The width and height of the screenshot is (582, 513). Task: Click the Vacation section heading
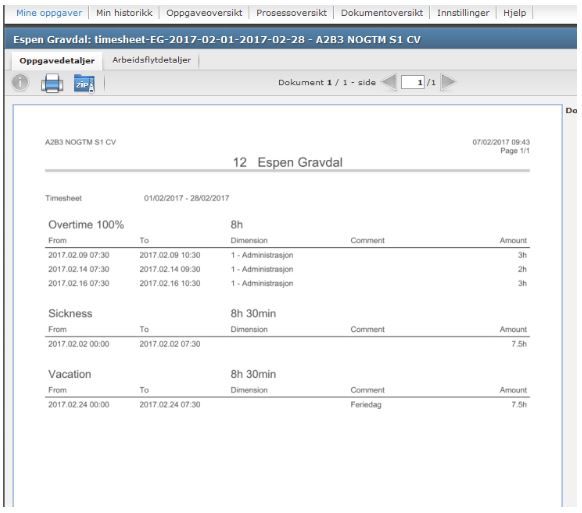69,374
